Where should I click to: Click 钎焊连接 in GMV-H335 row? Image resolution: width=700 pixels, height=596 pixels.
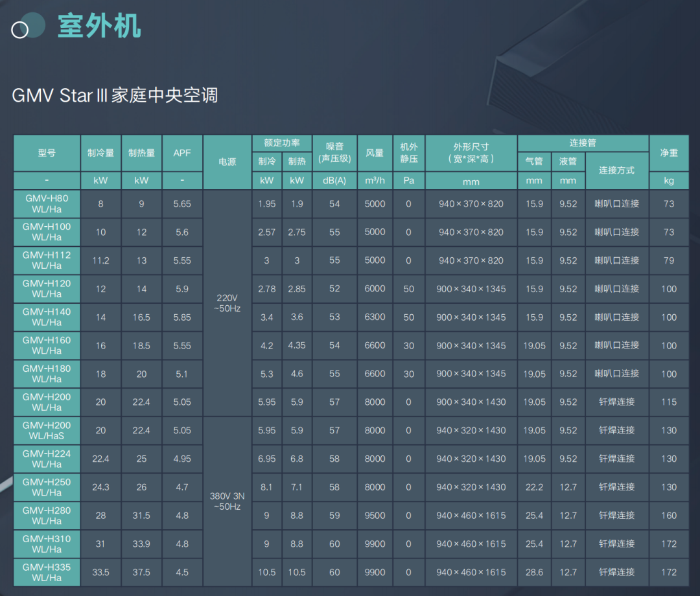point(617,572)
